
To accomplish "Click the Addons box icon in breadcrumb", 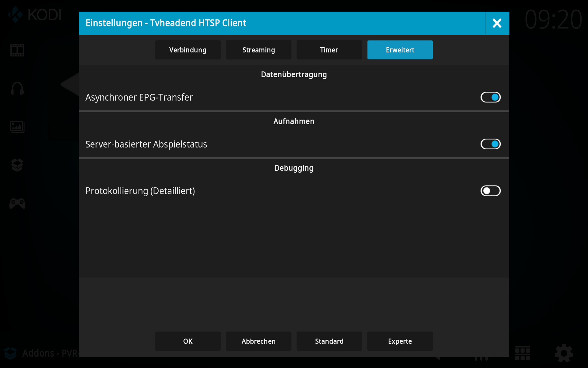I will [10, 353].
